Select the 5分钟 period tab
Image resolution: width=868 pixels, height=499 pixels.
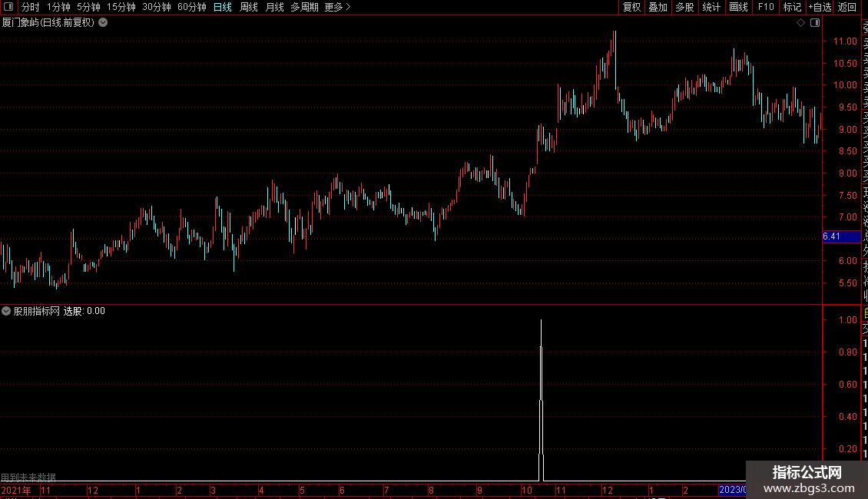click(88, 7)
